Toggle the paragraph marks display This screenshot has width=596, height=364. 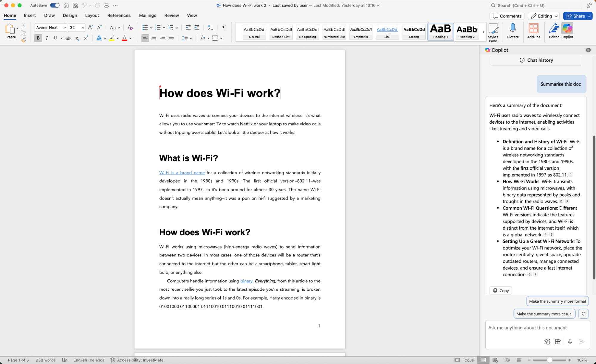pos(224,27)
